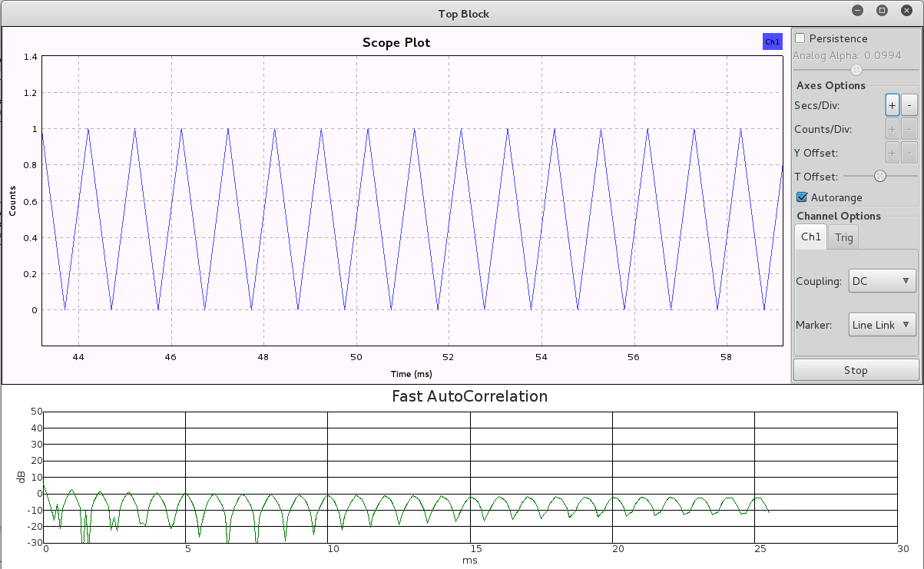Image resolution: width=924 pixels, height=569 pixels.
Task: Switch to the Trig tab
Action: [x=843, y=237]
